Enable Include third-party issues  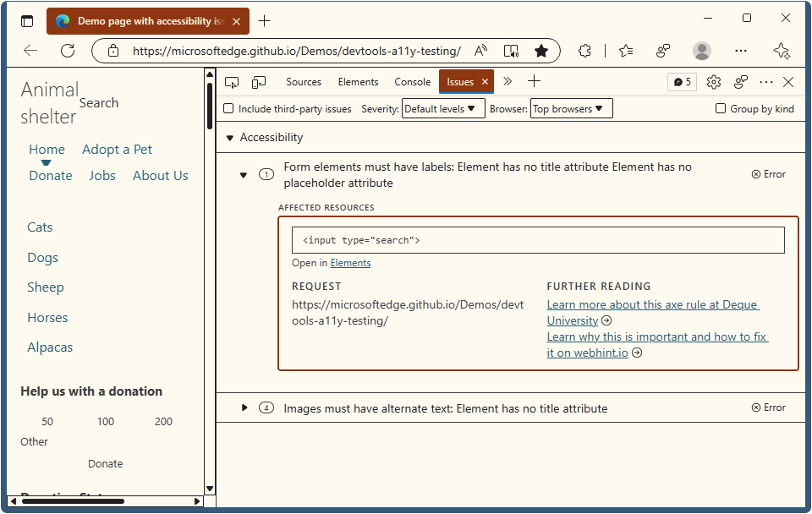point(228,108)
